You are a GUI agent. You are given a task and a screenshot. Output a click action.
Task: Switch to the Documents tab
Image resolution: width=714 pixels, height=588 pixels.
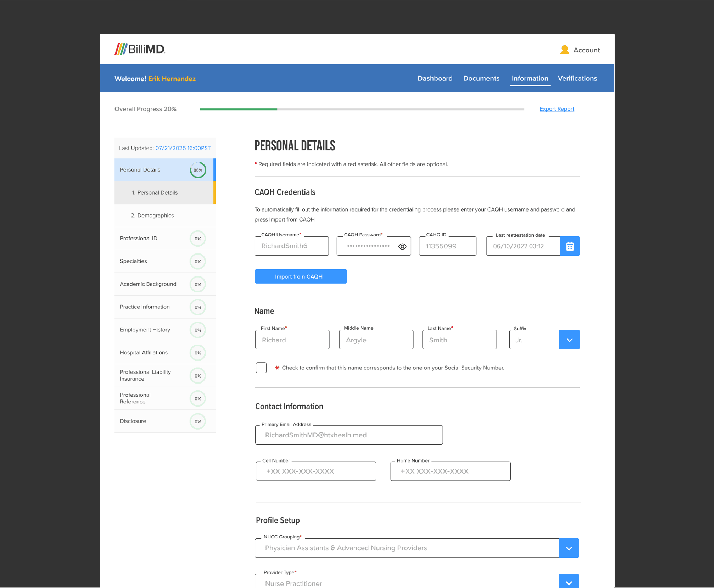(481, 78)
